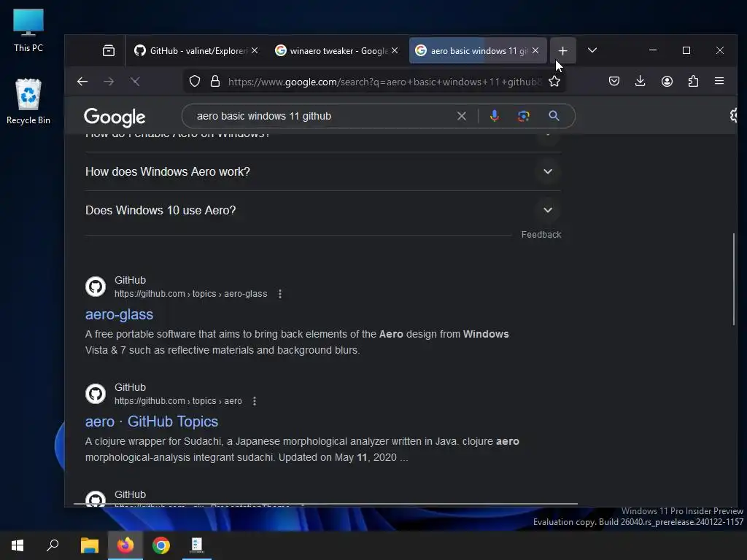
Task: Click GitHub favicon of aero-glass result
Action: (x=96, y=287)
